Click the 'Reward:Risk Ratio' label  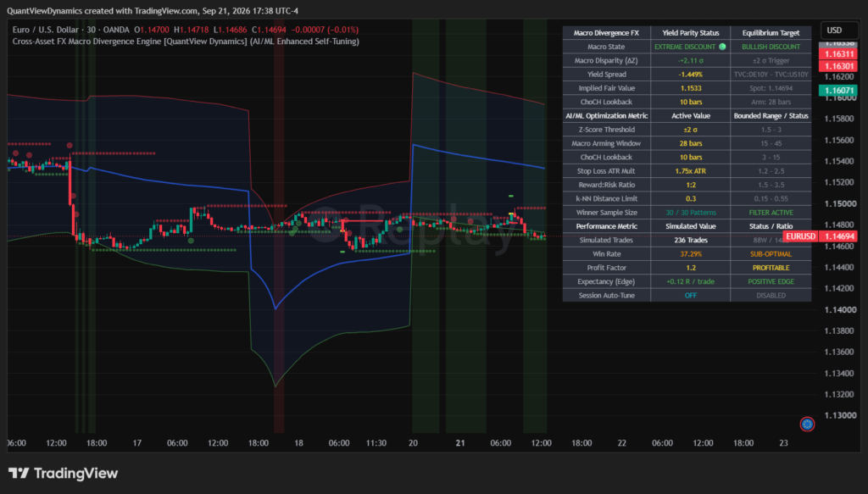(606, 185)
